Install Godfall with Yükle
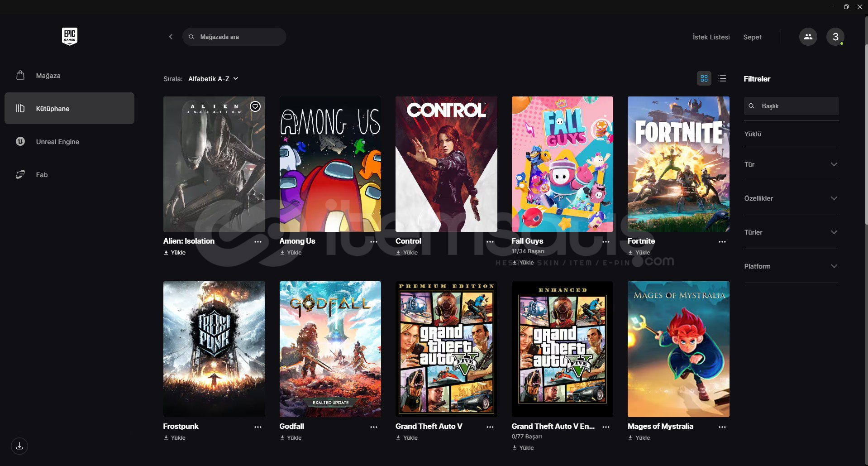 [291, 438]
